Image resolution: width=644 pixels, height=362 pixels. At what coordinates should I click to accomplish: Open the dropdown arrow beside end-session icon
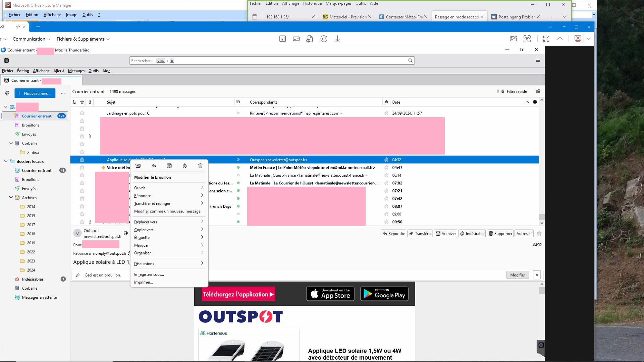pyautogui.click(x=588, y=39)
